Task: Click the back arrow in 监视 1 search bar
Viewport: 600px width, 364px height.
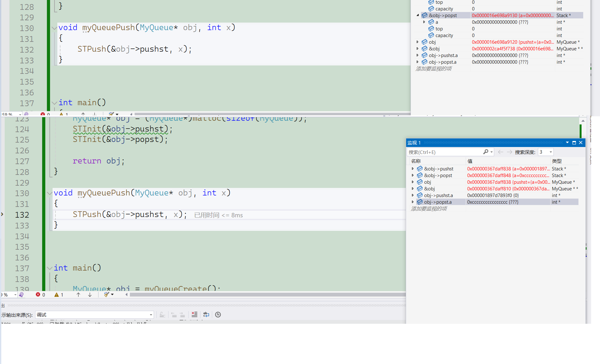Action: click(501, 152)
